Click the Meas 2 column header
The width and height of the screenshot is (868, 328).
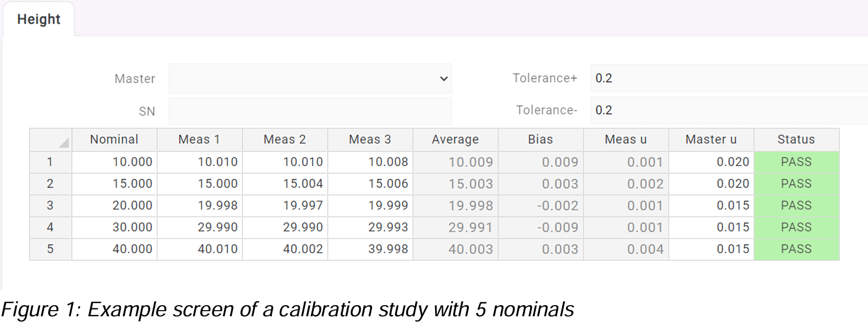(285, 139)
